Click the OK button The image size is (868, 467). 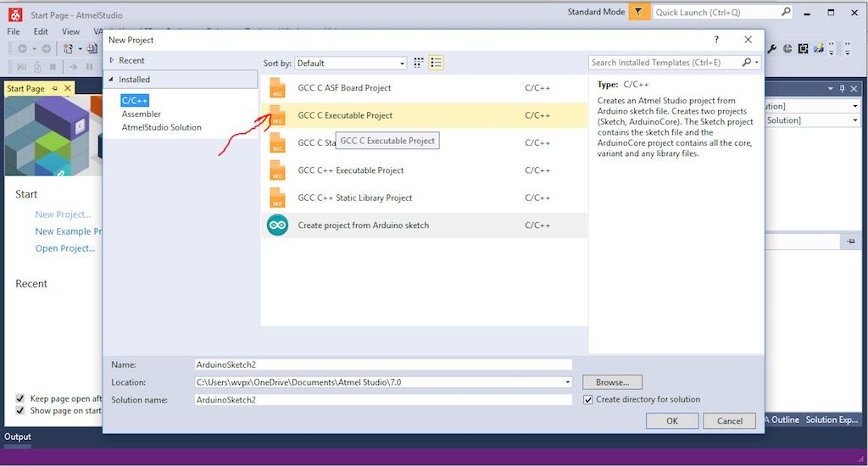point(672,421)
